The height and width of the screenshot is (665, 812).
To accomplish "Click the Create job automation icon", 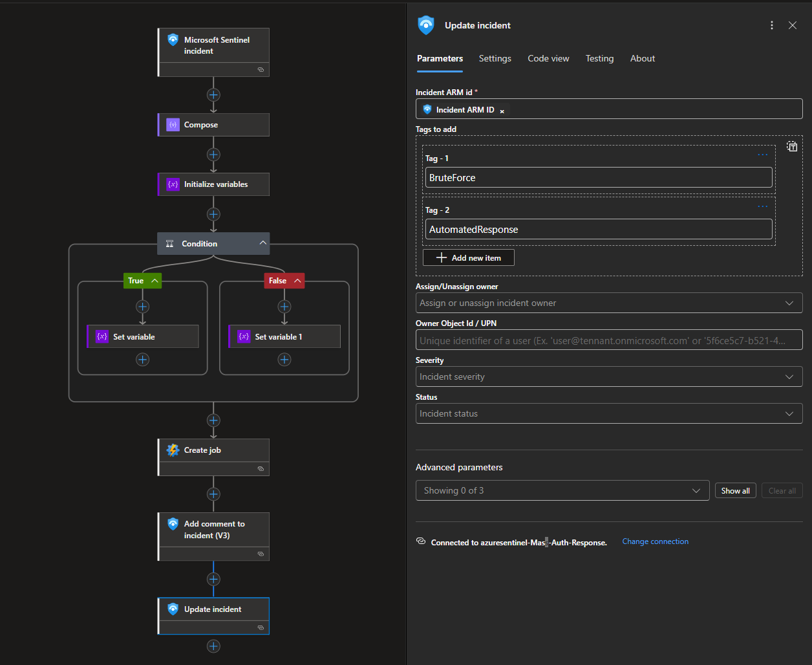I will (x=173, y=450).
